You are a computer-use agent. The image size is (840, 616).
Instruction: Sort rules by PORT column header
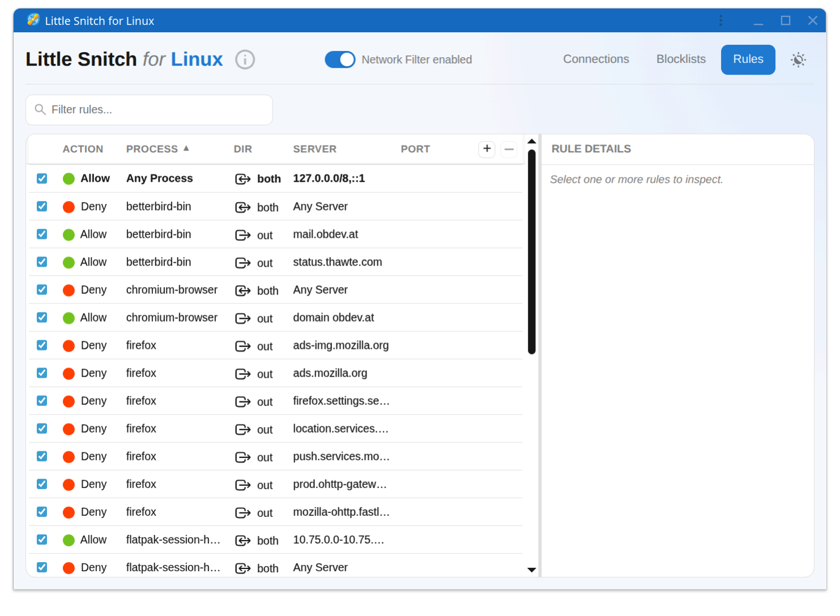[x=415, y=149]
